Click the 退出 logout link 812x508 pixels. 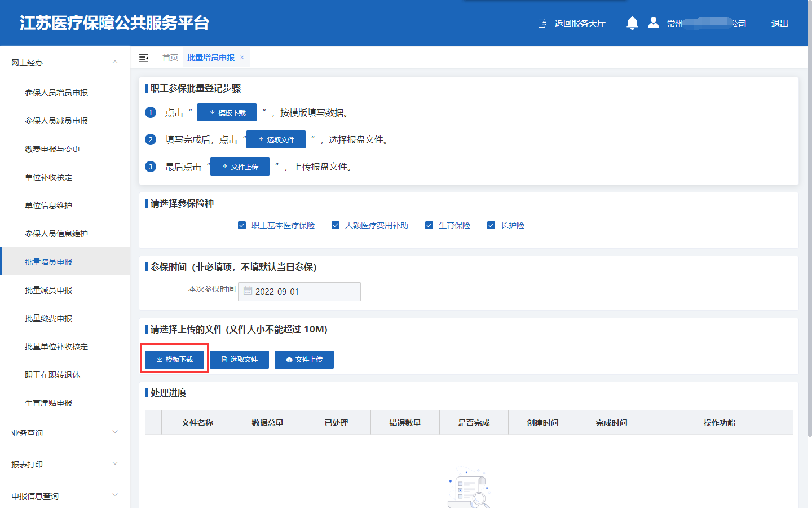coord(779,24)
